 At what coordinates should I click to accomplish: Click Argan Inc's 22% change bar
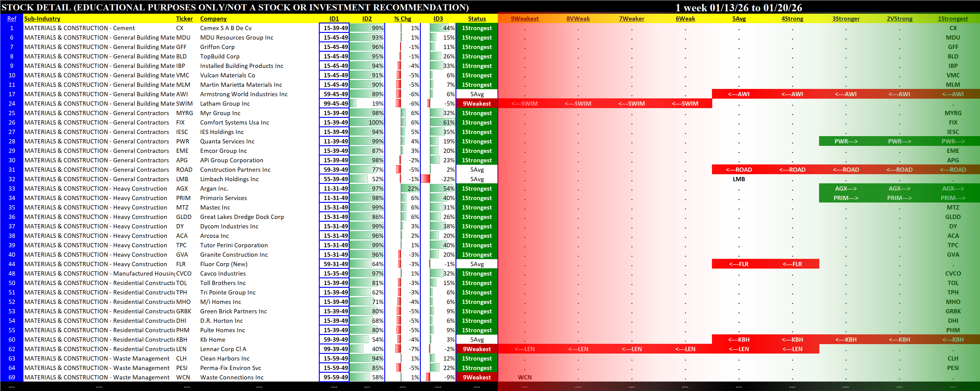point(411,188)
